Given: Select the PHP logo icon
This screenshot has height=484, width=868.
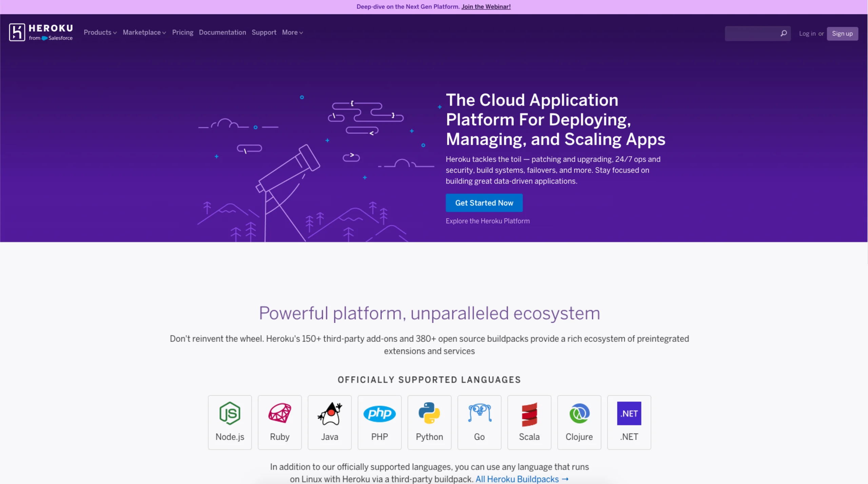Looking at the screenshot, I should pyautogui.click(x=379, y=413).
